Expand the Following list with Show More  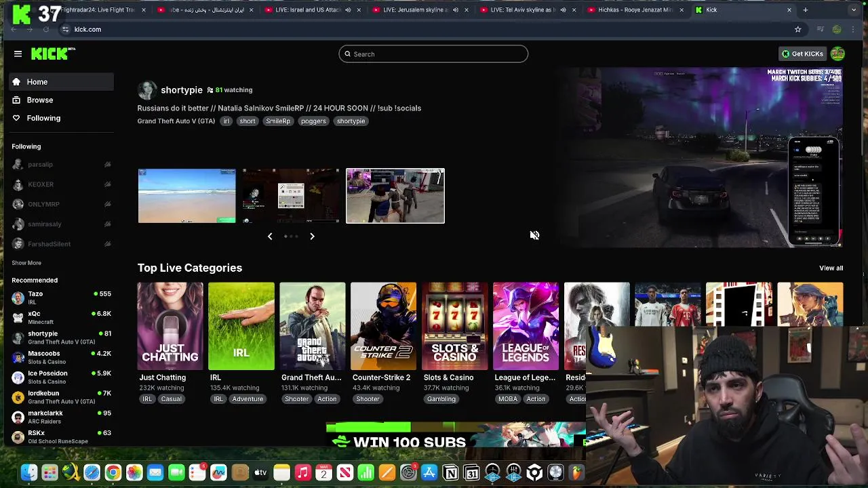point(26,263)
